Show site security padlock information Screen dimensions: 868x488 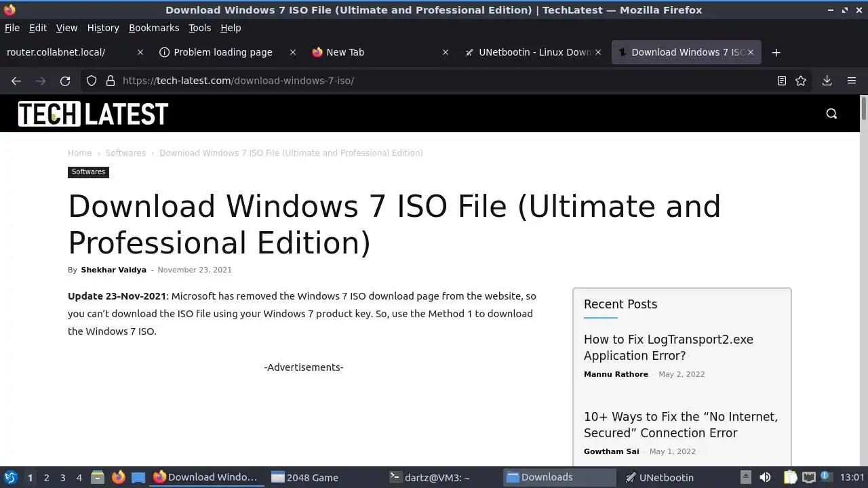tap(111, 81)
